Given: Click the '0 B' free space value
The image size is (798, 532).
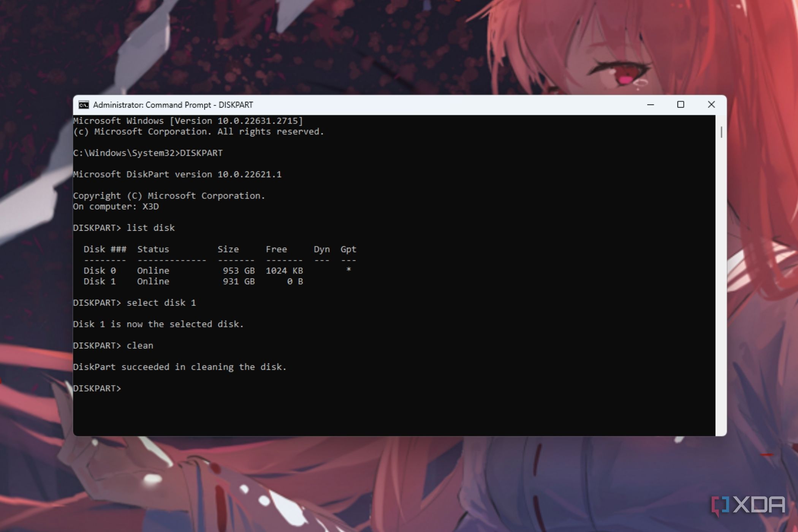Looking at the screenshot, I should pos(295,281).
